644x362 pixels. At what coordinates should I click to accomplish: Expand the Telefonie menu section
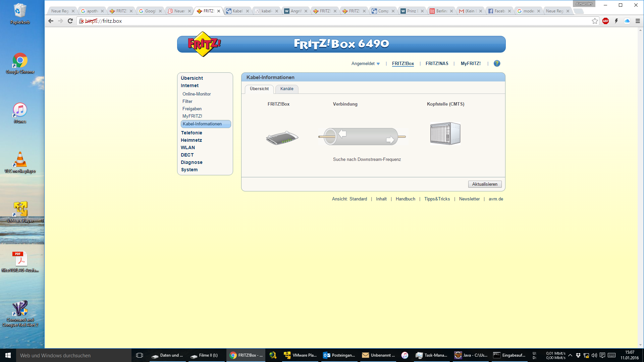point(191,133)
